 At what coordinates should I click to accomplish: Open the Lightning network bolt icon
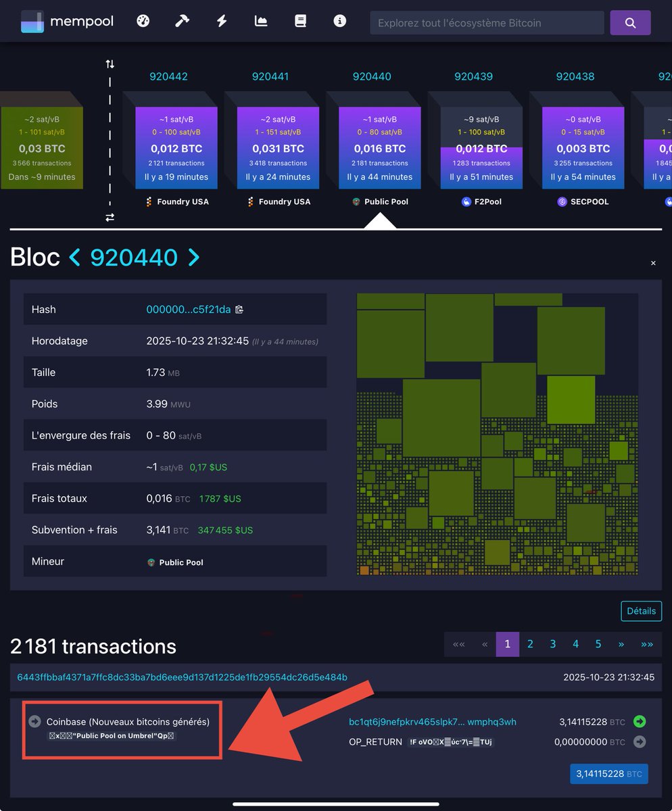(221, 22)
